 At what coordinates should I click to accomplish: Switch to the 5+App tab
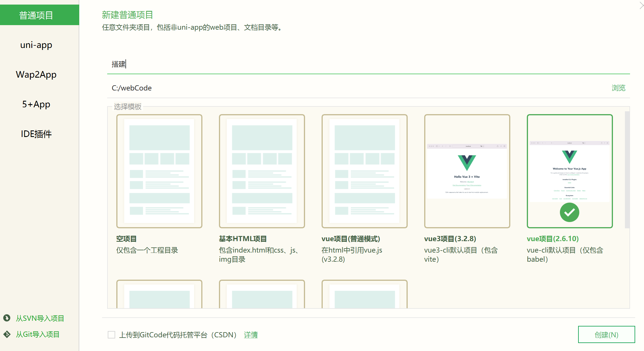pos(36,104)
